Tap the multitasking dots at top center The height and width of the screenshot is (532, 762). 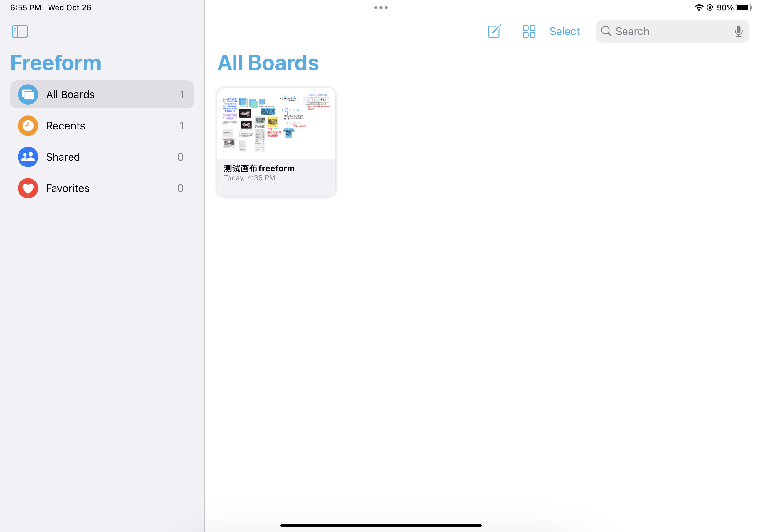point(381,7)
